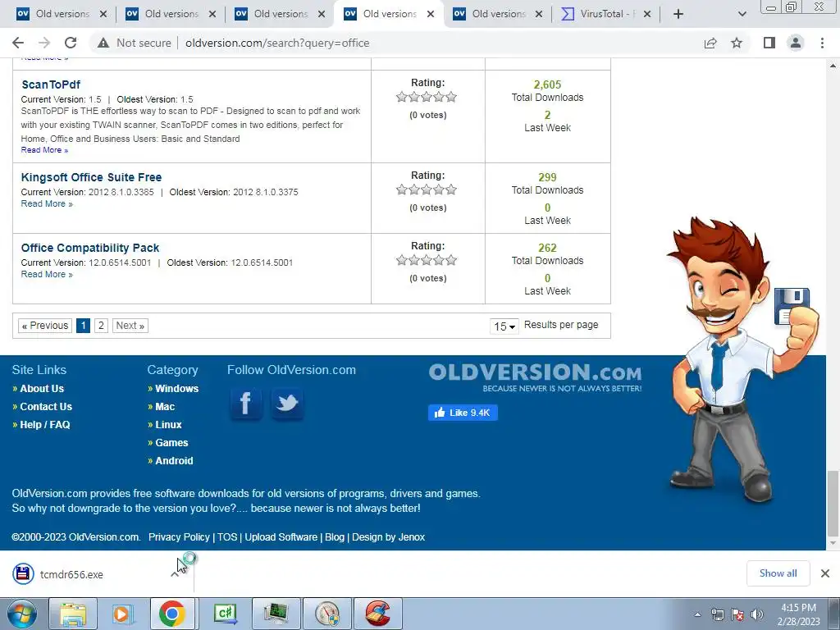This screenshot has width=840, height=630.
Task: Expand the tcmdr656.exe download options
Action: click(175, 575)
